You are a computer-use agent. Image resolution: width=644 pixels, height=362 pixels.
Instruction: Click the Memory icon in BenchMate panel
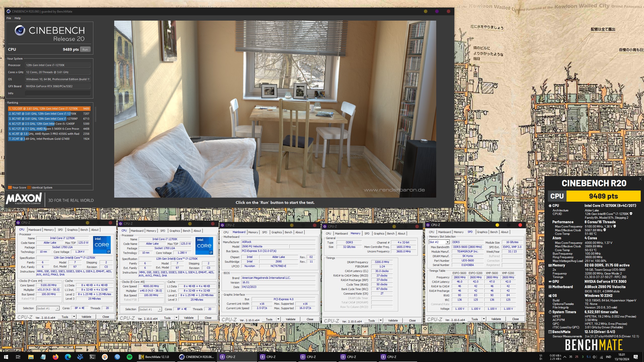[x=550, y=265]
